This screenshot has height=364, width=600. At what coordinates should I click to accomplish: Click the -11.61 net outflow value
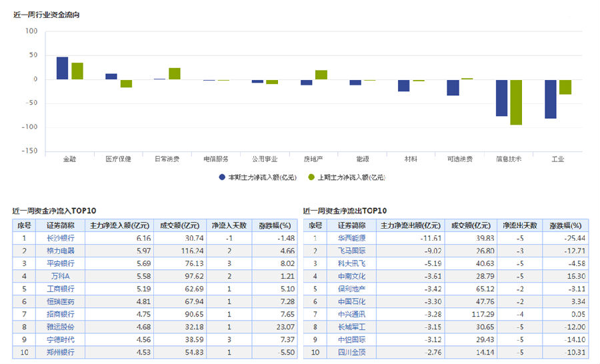431,238
